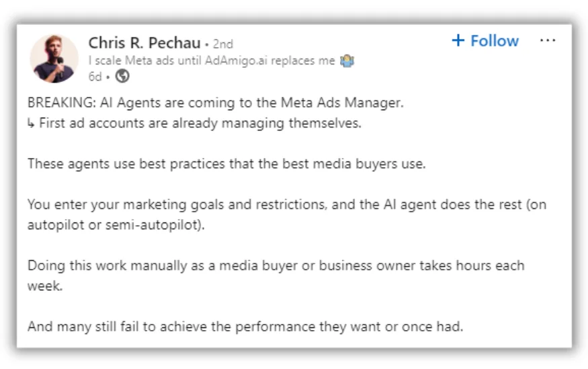This screenshot has width=588, height=369.
Task: Click the Follow button label
Action: tap(495, 41)
